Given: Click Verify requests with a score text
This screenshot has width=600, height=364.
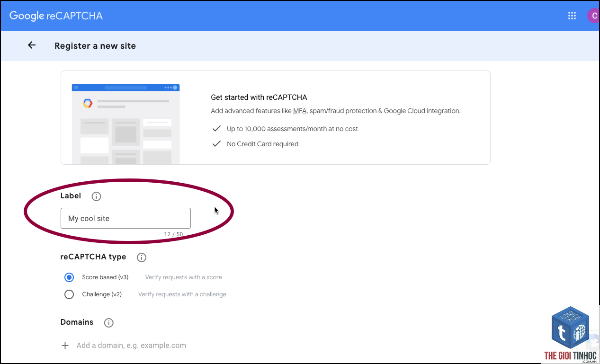Looking at the screenshot, I should 183,277.
